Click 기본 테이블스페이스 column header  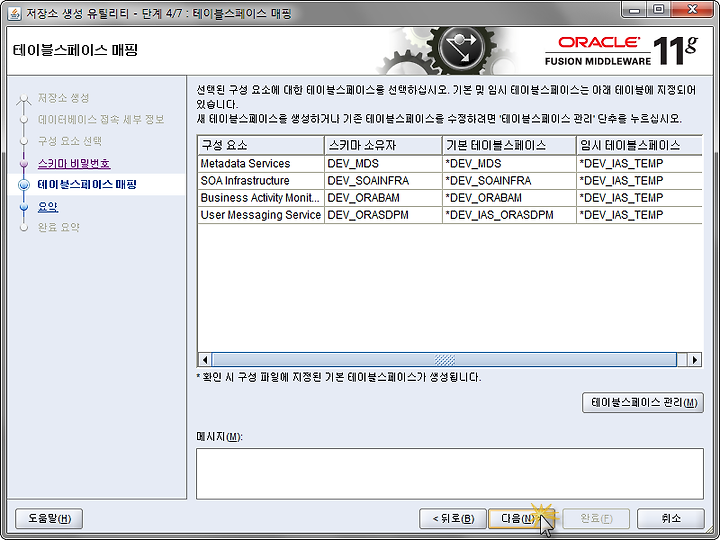tap(509, 146)
